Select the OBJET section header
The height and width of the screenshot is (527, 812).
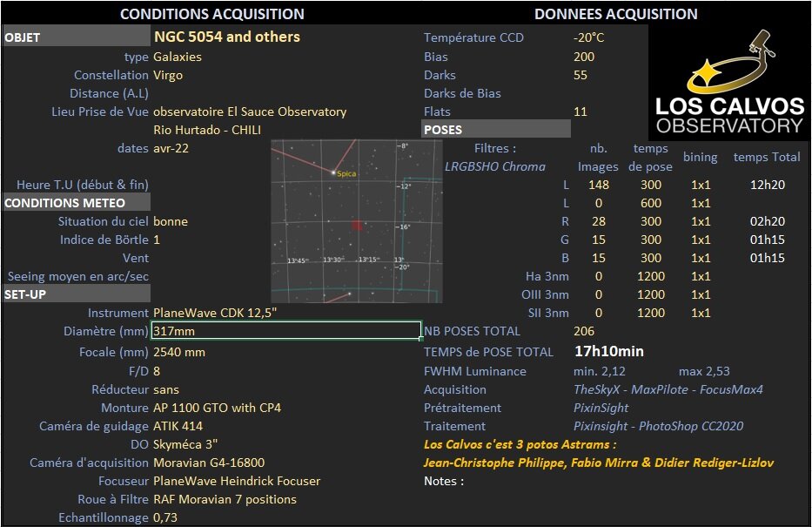click(x=77, y=37)
